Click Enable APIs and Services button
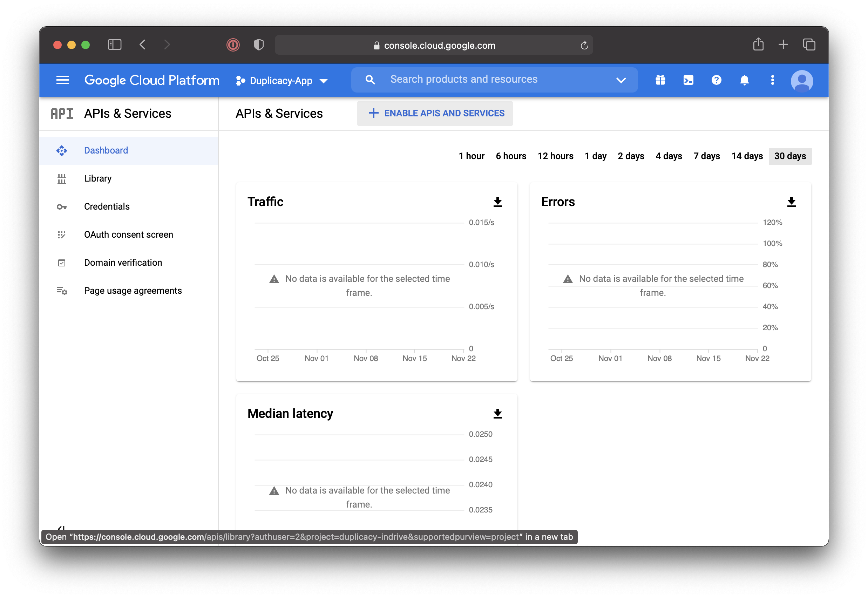This screenshot has width=868, height=598. click(x=435, y=113)
